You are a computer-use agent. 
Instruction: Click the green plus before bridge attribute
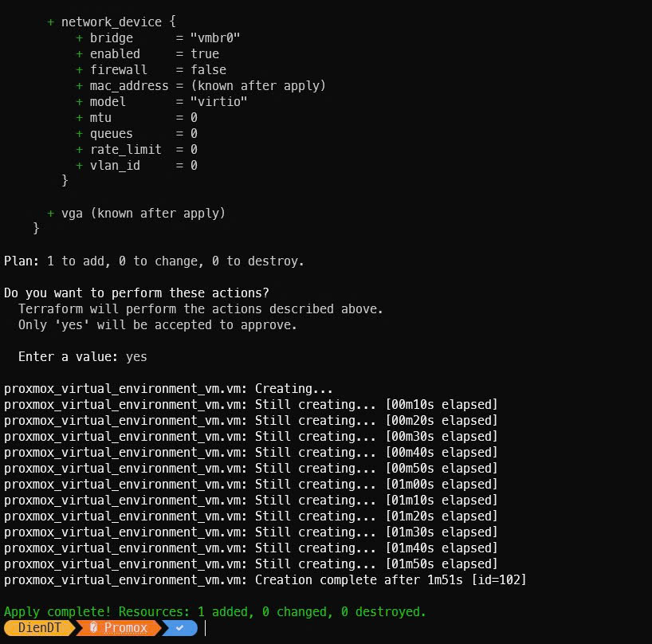click(80, 37)
